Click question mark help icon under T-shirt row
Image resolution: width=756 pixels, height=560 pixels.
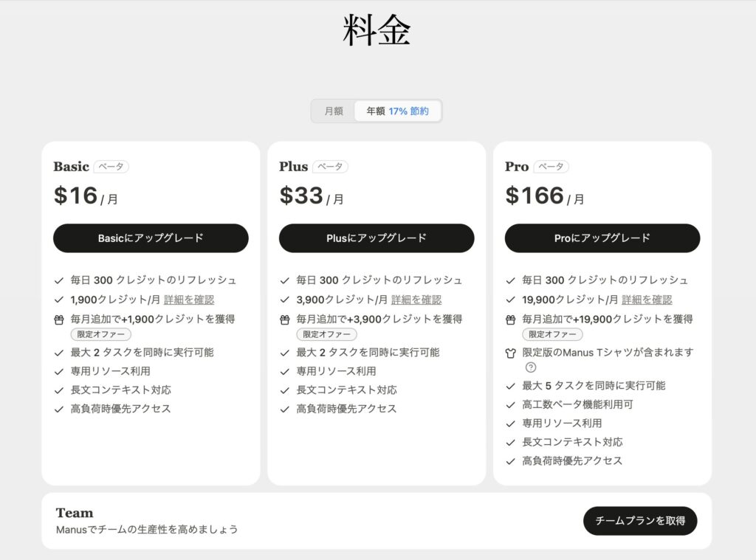pyautogui.click(x=530, y=367)
